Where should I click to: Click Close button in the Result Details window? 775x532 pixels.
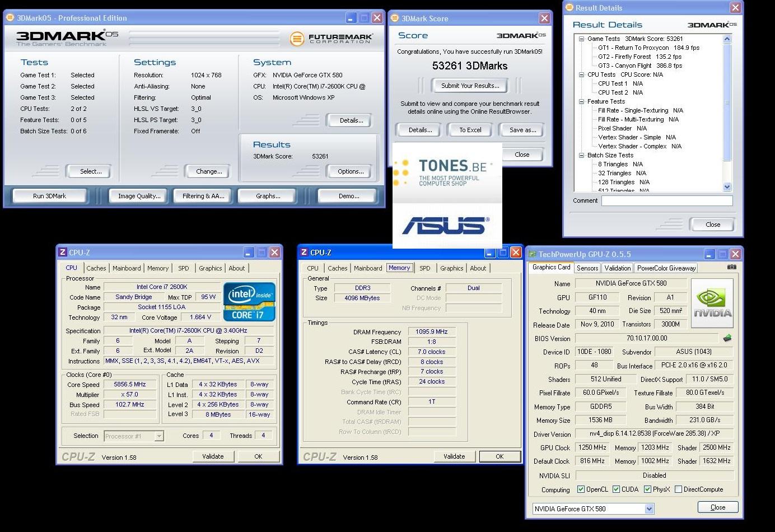click(x=713, y=225)
